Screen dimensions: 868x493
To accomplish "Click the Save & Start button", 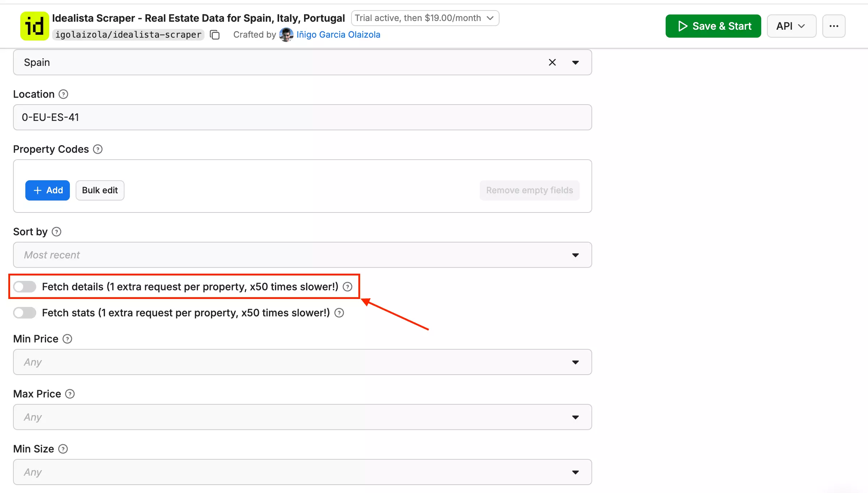I will click(713, 26).
